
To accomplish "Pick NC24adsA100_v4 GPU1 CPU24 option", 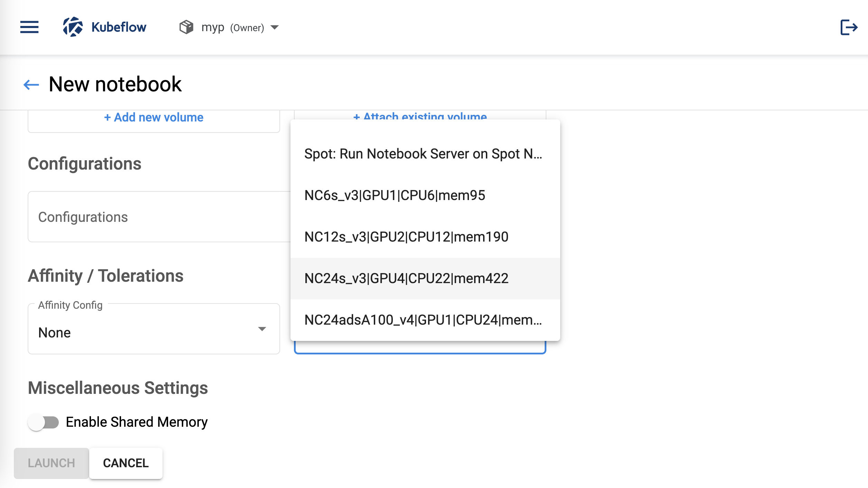I will (x=423, y=320).
